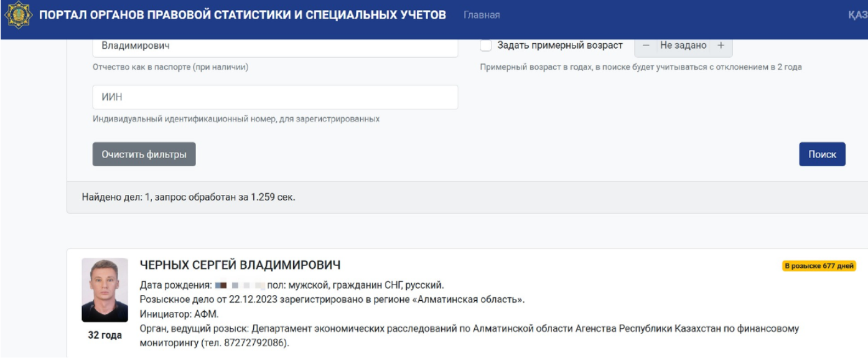Enable the approximate age checkbox
The height and width of the screenshot is (363, 868).
tap(486, 45)
